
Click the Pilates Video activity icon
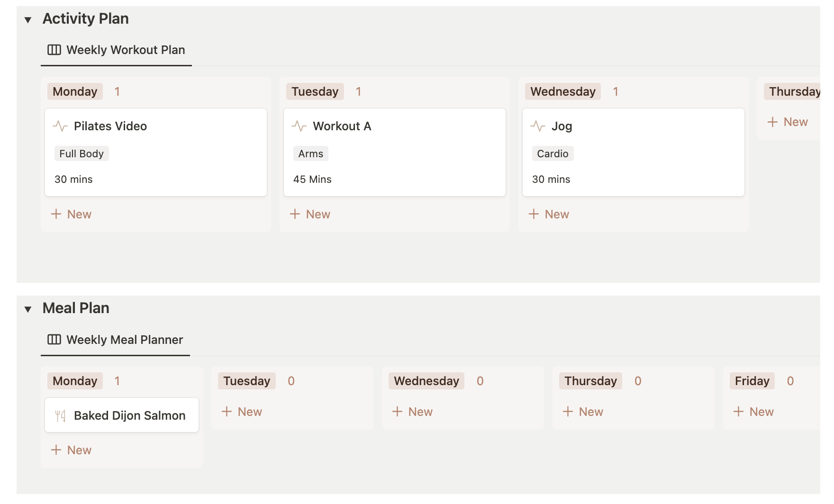[61, 126]
